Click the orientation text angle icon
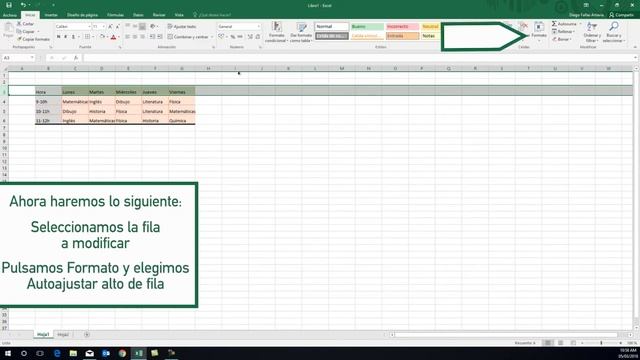This screenshot has width=640, height=360. click(153, 27)
